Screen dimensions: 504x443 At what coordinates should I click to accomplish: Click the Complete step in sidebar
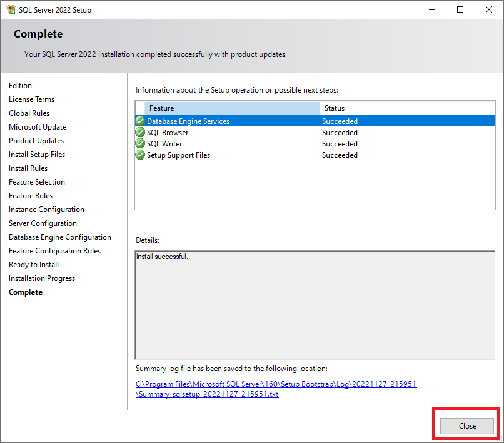[26, 292]
